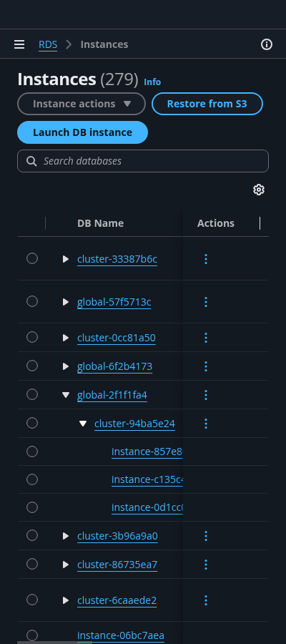Expand the cluster-33387b6c row

click(66, 259)
